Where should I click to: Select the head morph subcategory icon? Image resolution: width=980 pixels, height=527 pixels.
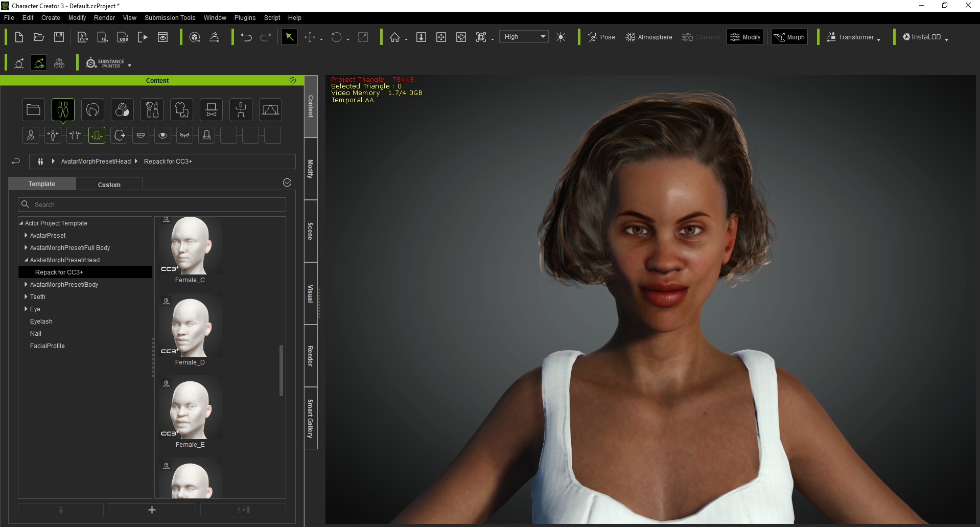coord(97,135)
